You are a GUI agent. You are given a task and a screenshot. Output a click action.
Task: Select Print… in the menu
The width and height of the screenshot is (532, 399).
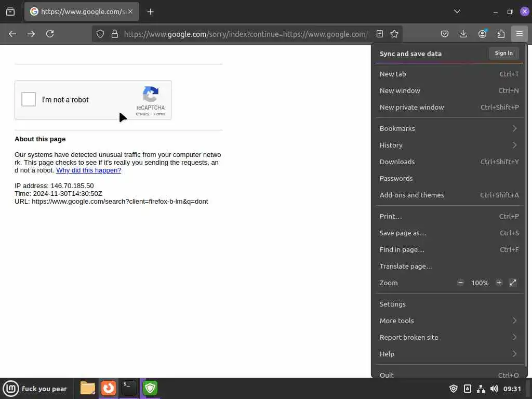449,217
